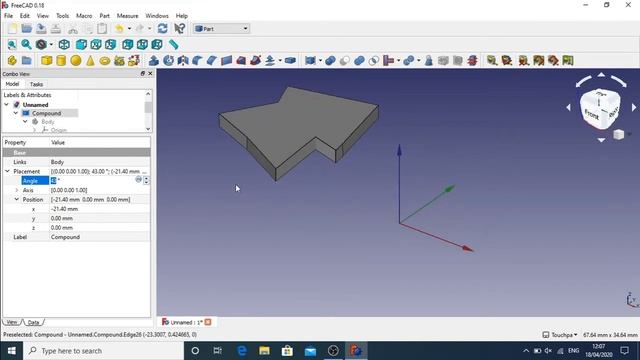The height and width of the screenshot is (360, 640).
Task: Click the Revolve tool icon
Action: tap(168, 61)
